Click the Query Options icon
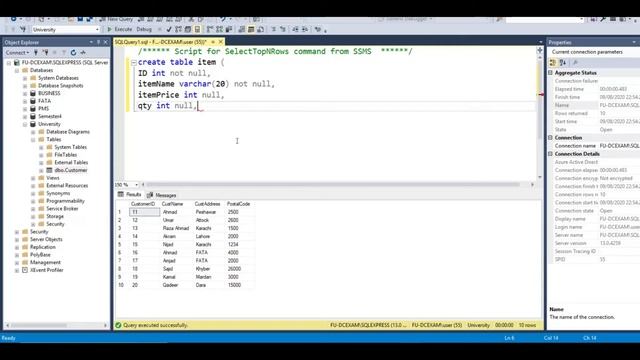The height and width of the screenshot is (360, 640). (188, 29)
